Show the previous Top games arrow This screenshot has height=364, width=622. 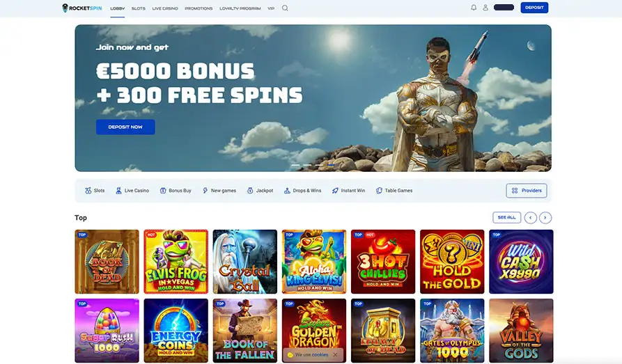[530, 218]
